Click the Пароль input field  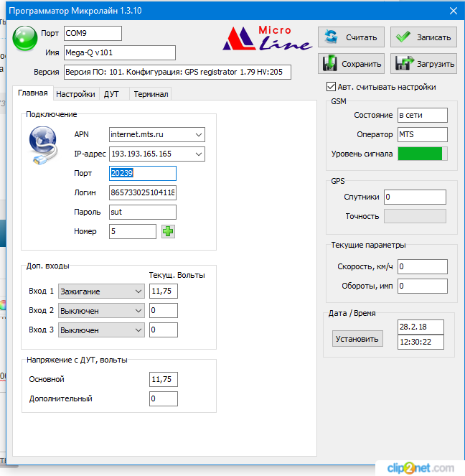pyautogui.click(x=142, y=212)
